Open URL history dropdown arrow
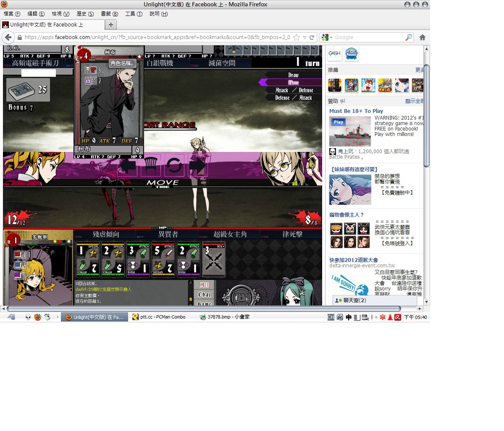 coord(304,37)
